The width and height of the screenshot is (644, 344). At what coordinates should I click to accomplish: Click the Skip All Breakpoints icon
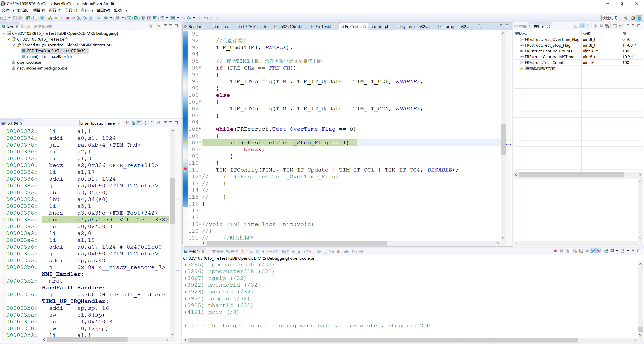point(42,18)
